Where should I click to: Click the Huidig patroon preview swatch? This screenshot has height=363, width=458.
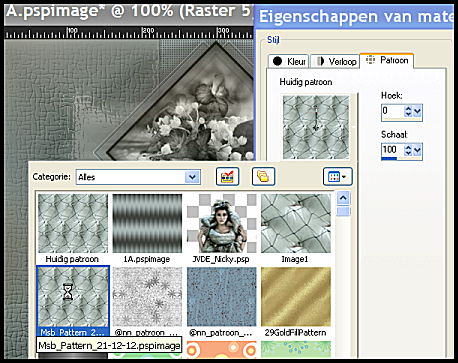316,127
